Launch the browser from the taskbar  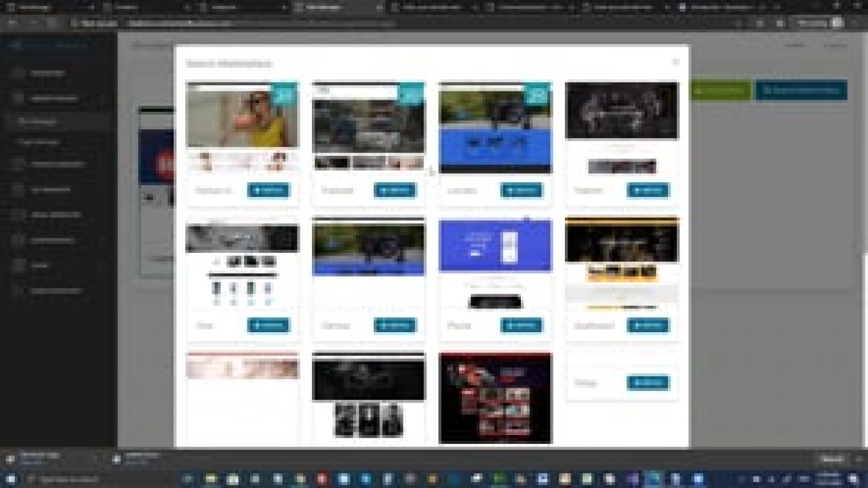[x=651, y=480]
